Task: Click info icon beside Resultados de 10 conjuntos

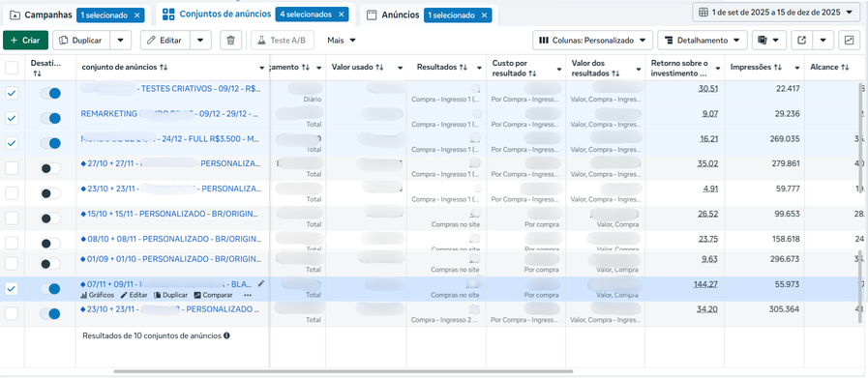Action: (227, 335)
